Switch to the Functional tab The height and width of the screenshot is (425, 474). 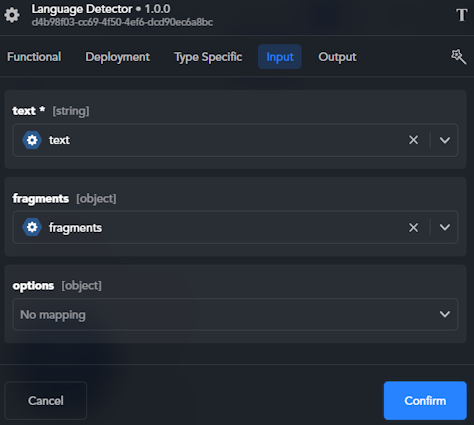click(34, 57)
